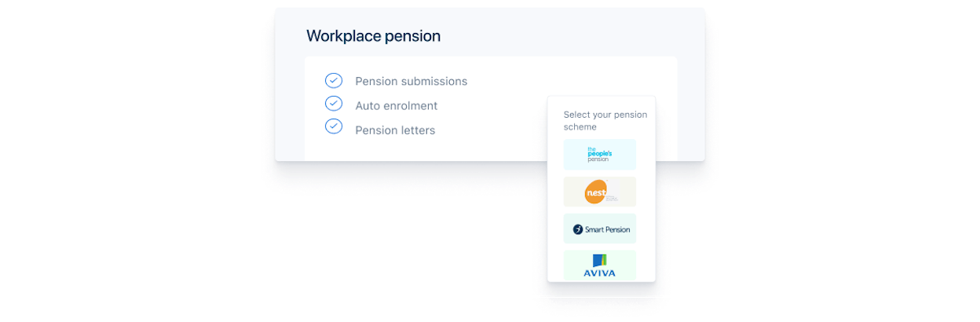980x322 pixels.
Task: Click the small grey text beside Nest logo
Action: 613,197
